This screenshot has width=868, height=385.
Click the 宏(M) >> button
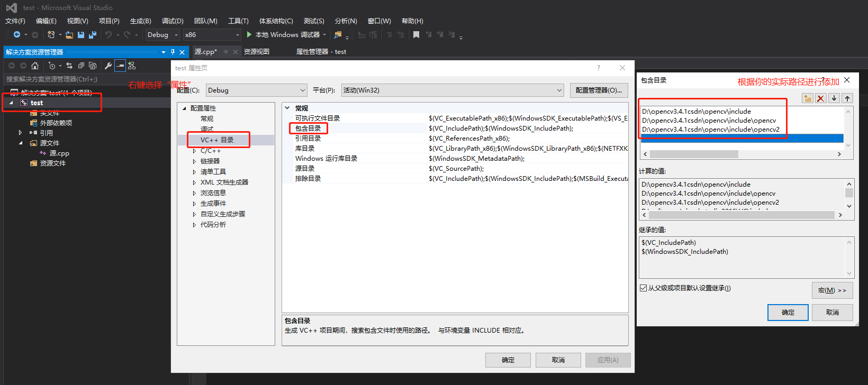832,290
